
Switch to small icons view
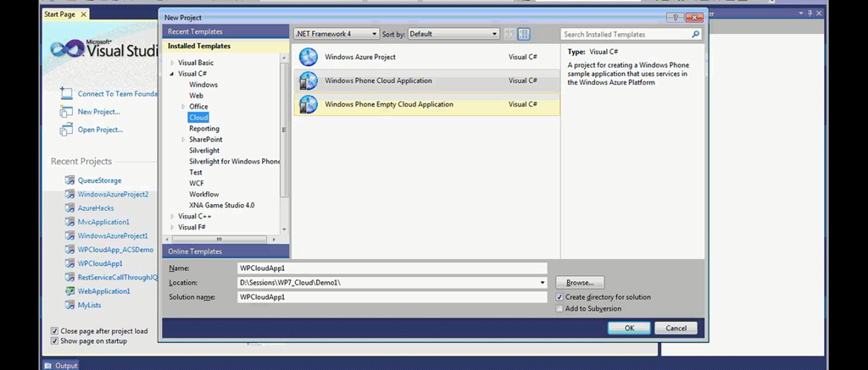pos(509,34)
